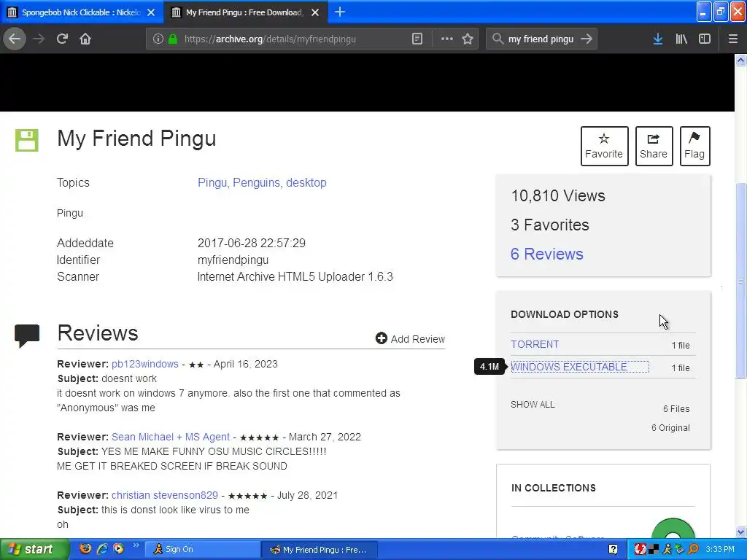Click the Favorite button
This screenshot has width=747, height=560.
point(604,146)
